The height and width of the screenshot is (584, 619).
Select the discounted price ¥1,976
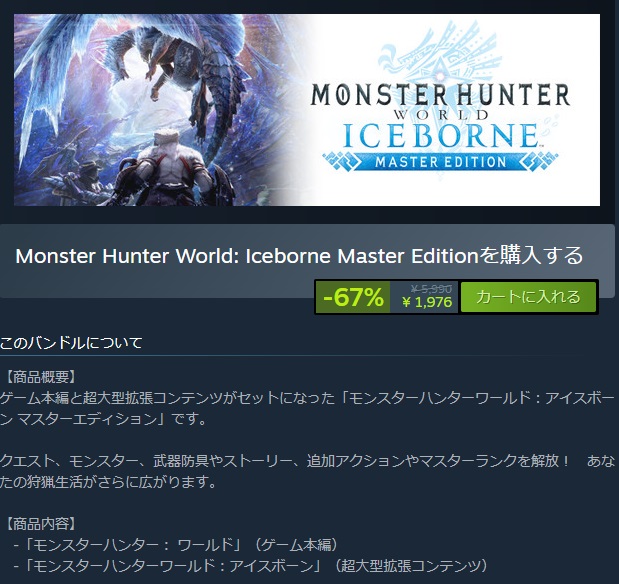coord(427,302)
